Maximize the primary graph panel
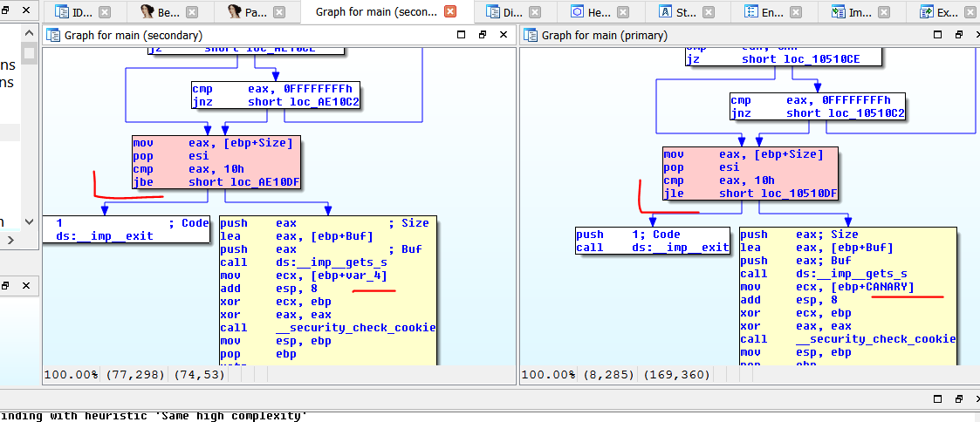This screenshot has width=980, height=422. pos(937,35)
